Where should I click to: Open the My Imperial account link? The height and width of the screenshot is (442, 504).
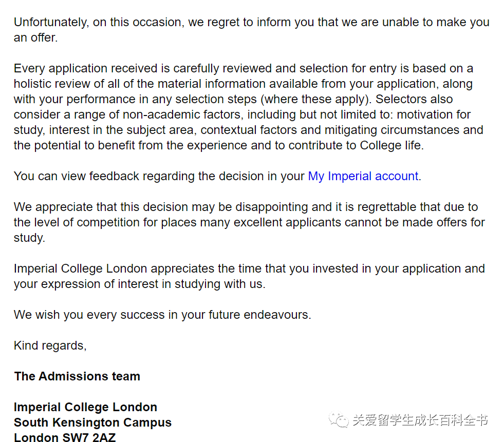[363, 177]
